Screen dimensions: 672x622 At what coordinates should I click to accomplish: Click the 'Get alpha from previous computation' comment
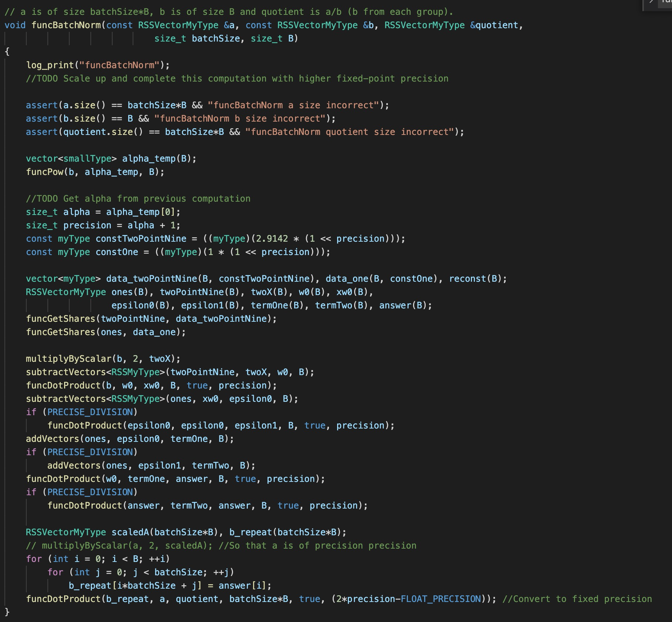tap(138, 199)
